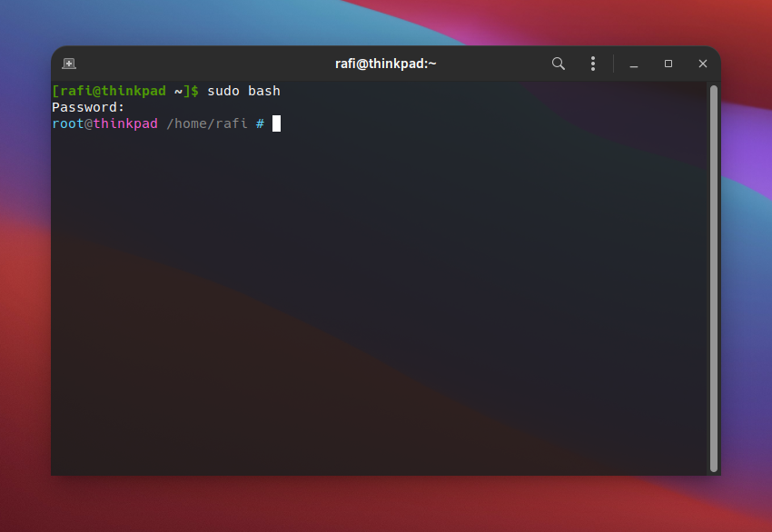The width and height of the screenshot is (772, 532).
Task: Open the terminal search
Action: point(559,64)
